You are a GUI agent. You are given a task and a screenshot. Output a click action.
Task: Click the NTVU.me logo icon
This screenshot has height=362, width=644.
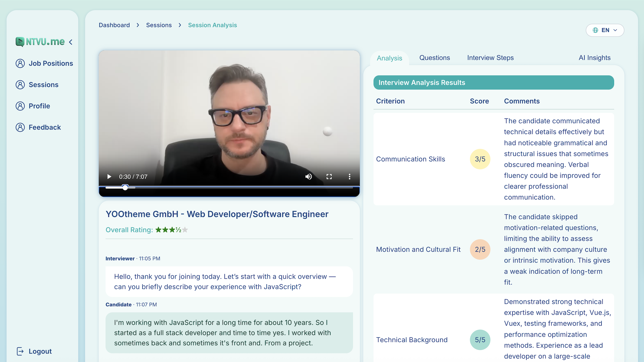tap(20, 42)
